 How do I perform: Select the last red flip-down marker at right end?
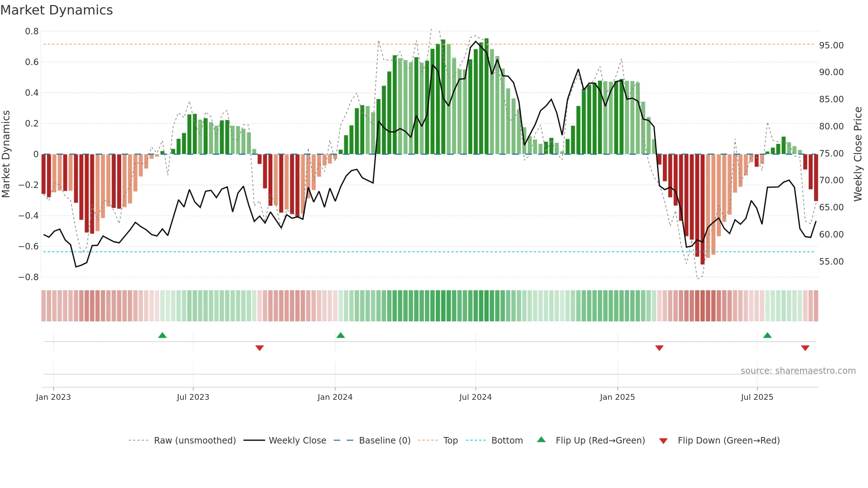(805, 348)
